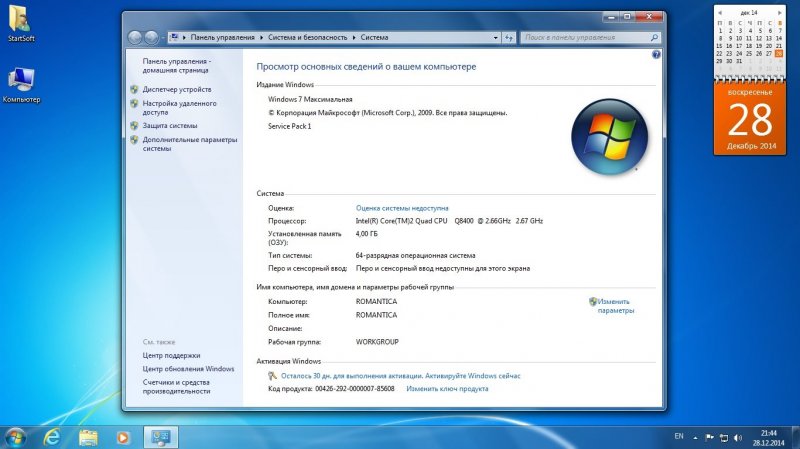Select the Система breadcrumb segment
800x449 pixels.
(x=374, y=37)
